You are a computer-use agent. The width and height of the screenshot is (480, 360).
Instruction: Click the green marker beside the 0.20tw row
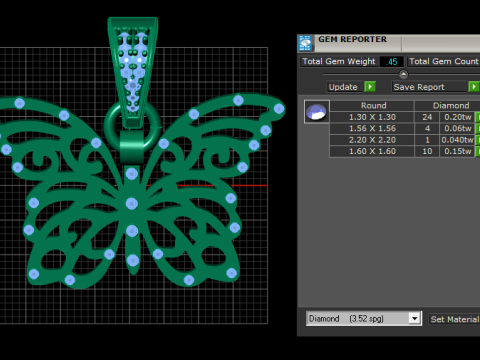point(478,117)
